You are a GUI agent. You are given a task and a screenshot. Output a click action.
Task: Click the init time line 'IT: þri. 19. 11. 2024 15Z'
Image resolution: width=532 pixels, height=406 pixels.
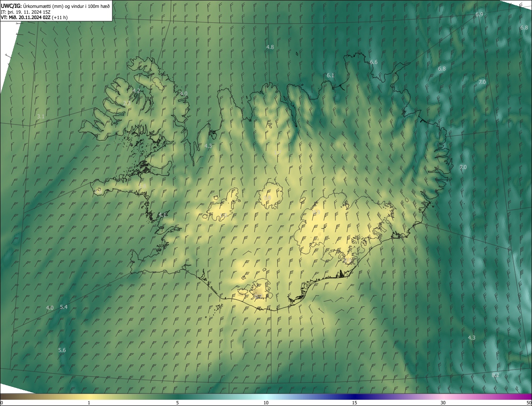click(x=25, y=12)
